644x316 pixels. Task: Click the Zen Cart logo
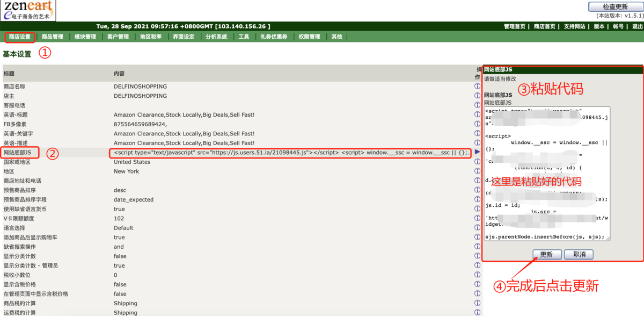(28, 11)
